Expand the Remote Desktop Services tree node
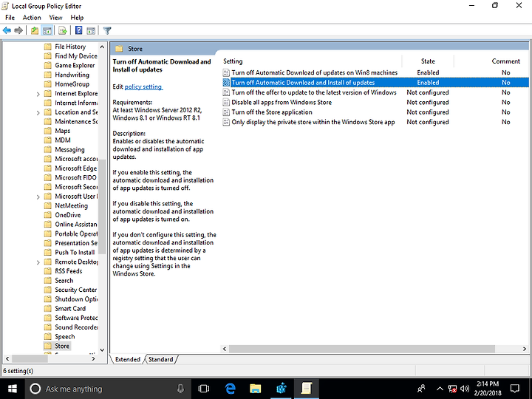Image resolution: width=532 pixels, height=399 pixels. 38,262
